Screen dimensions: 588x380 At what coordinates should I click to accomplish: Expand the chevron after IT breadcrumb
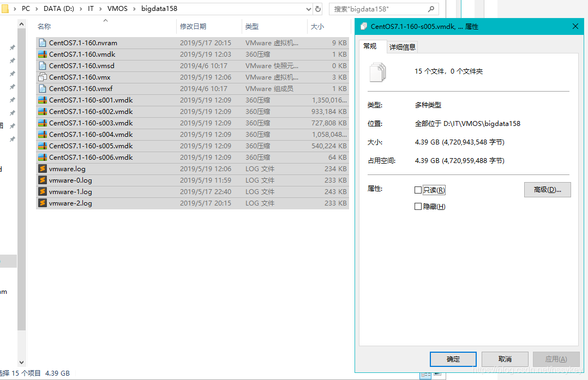100,9
